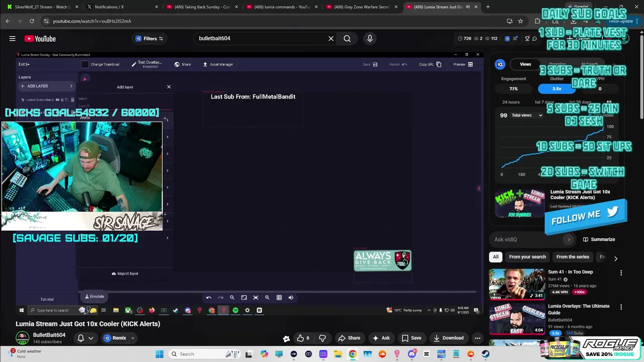The height and width of the screenshot is (362, 644).
Task: Click the Filters button
Action: tap(149, 39)
